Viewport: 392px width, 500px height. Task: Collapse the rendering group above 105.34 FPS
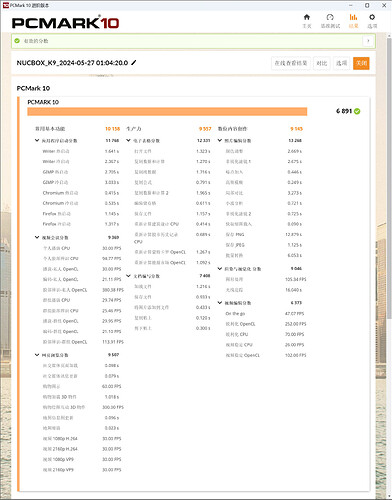pyautogui.click(x=220, y=269)
